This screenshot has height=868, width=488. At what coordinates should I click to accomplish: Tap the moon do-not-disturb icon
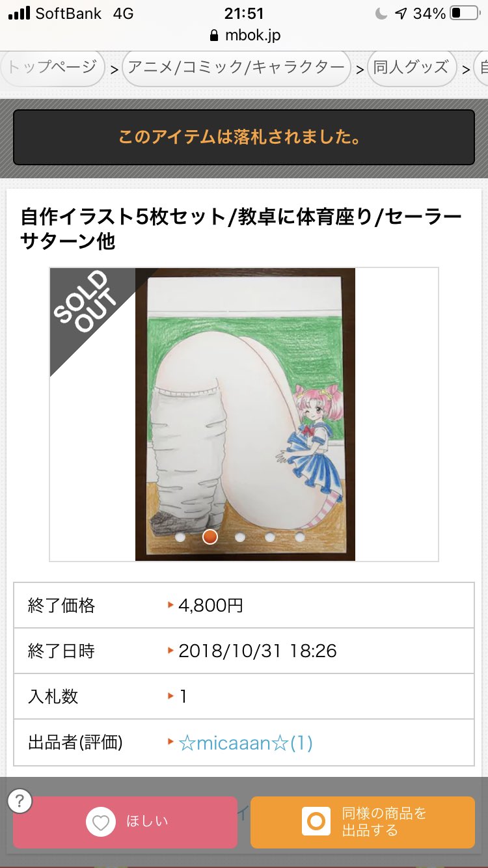click(381, 13)
